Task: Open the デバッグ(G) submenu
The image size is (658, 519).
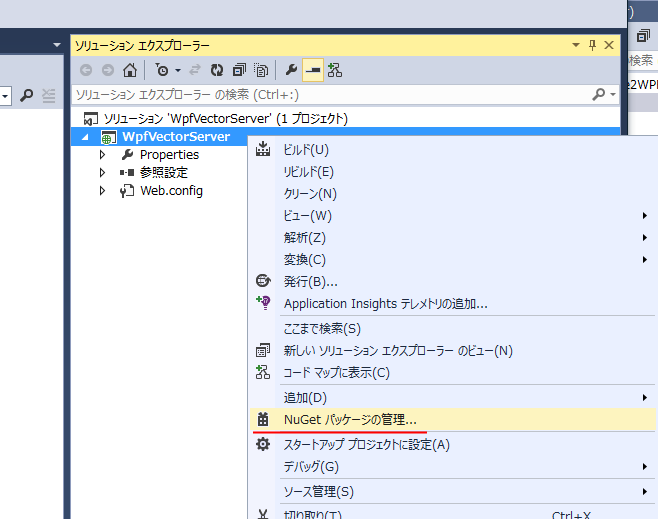Action: 453,467
